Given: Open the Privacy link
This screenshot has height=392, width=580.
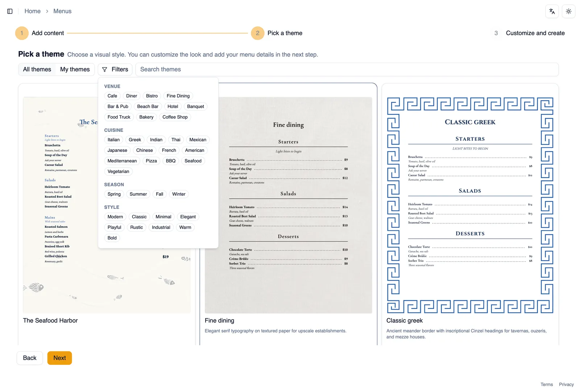Looking at the screenshot, I should click(x=566, y=384).
